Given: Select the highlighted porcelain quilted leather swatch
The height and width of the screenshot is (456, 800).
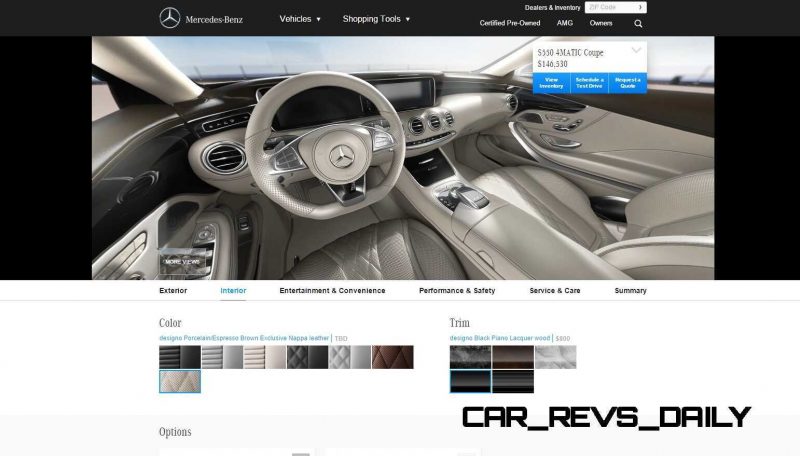Looking at the screenshot, I should click(180, 382).
